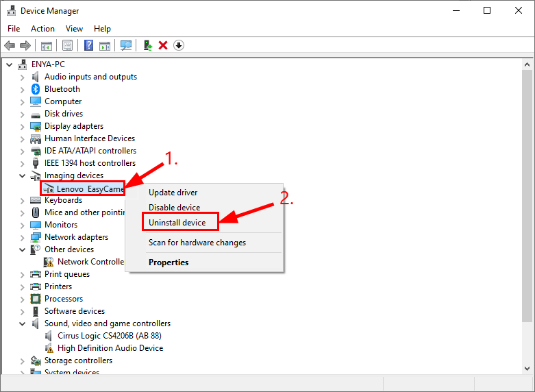Collapse the ENYA-PC root node
535x392 pixels.
click(x=9, y=64)
